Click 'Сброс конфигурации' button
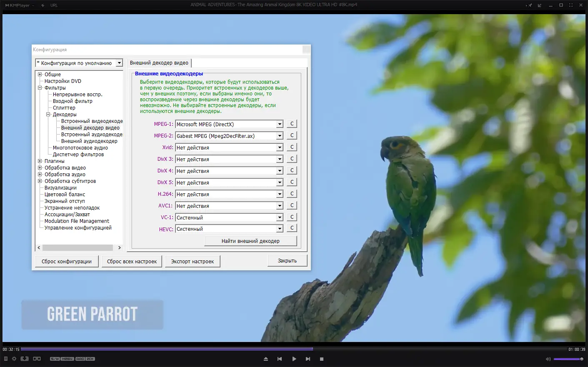This screenshot has width=588, height=367. click(x=67, y=261)
